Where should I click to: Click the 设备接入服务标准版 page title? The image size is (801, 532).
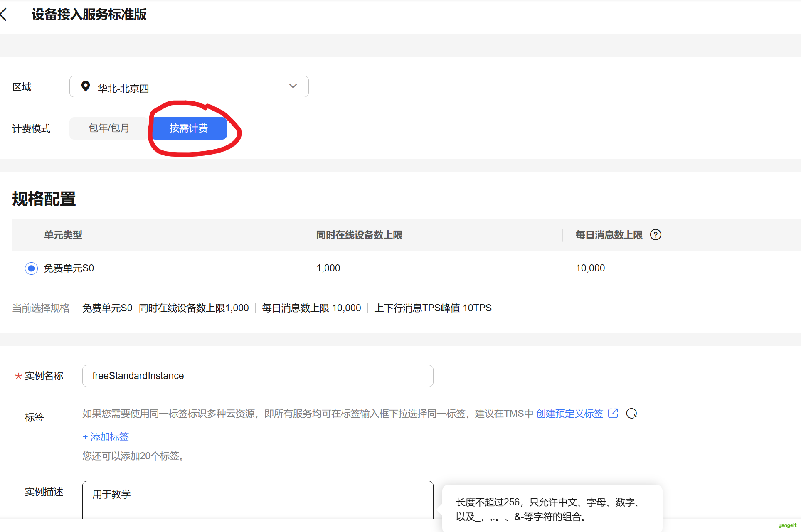pyautogui.click(x=89, y=15)
